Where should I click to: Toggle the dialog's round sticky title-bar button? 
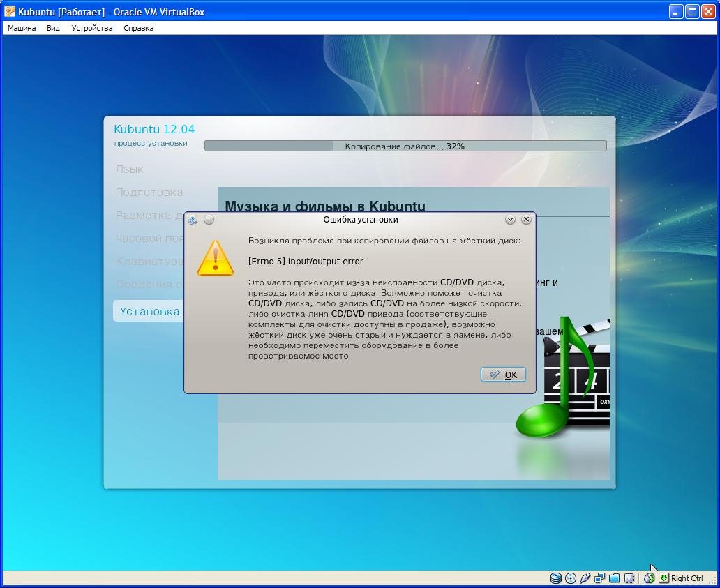pos(209,220)
